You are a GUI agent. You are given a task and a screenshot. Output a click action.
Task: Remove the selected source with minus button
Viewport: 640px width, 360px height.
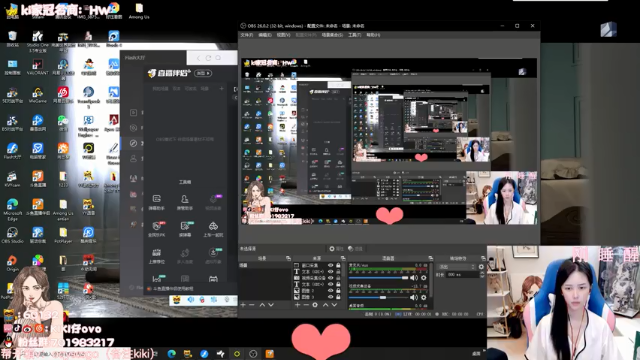[306, 305]
